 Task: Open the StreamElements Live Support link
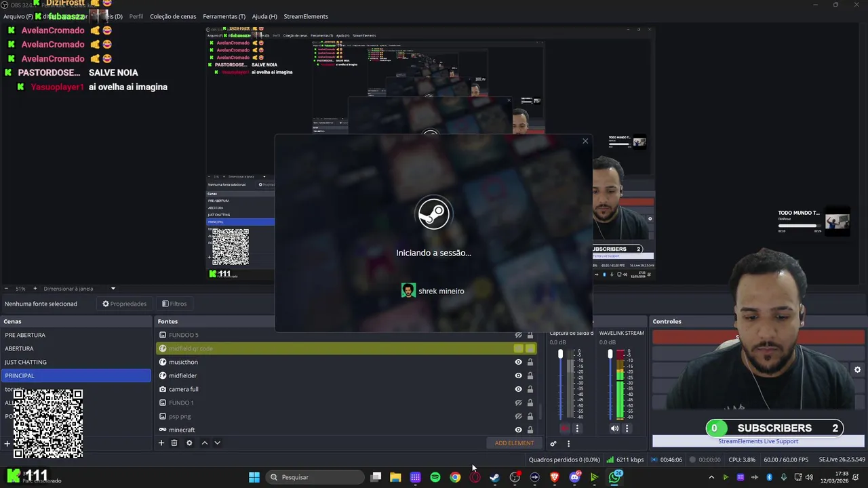pos(758,441)
